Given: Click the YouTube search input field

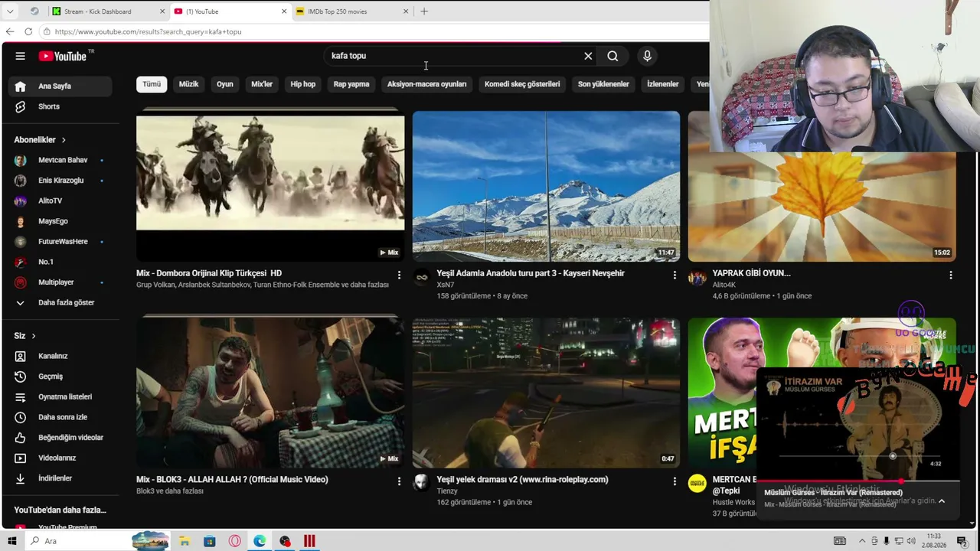Looking at the screenshot, I should [x=453, y=56].
